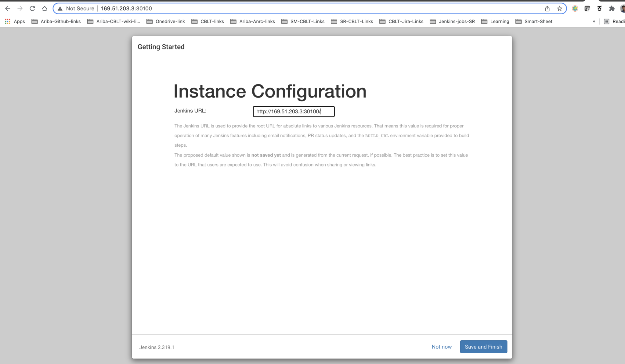Click the globe extension icon

575,8
